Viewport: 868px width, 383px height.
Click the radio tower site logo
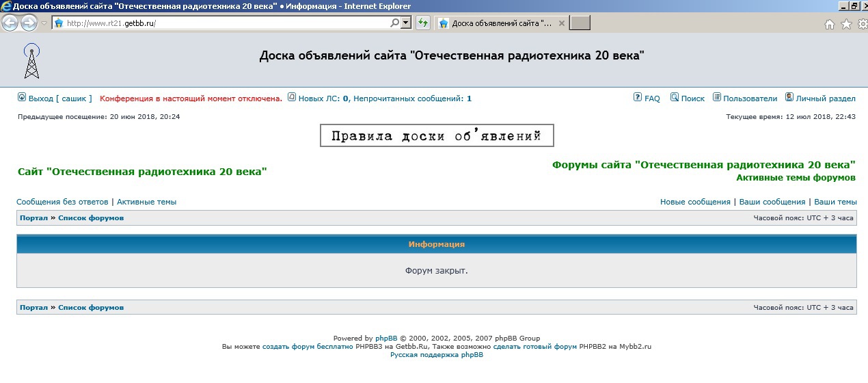click(31, 62)
